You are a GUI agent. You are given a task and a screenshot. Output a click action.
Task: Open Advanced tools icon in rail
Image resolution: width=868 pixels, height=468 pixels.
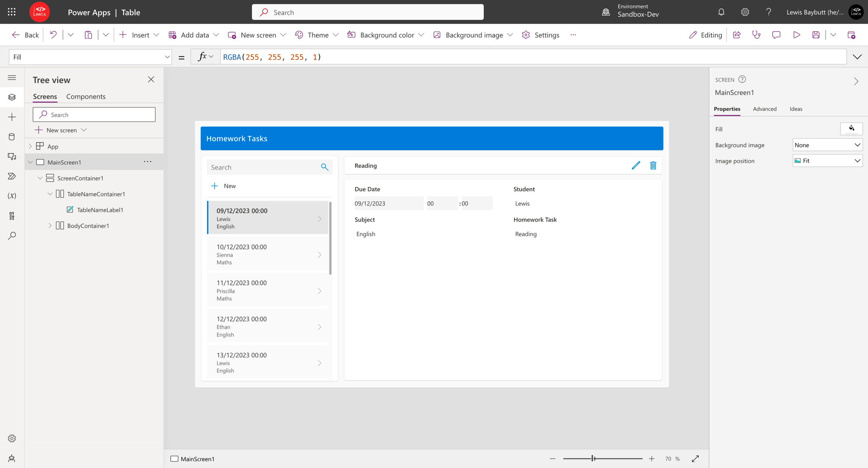12,216
